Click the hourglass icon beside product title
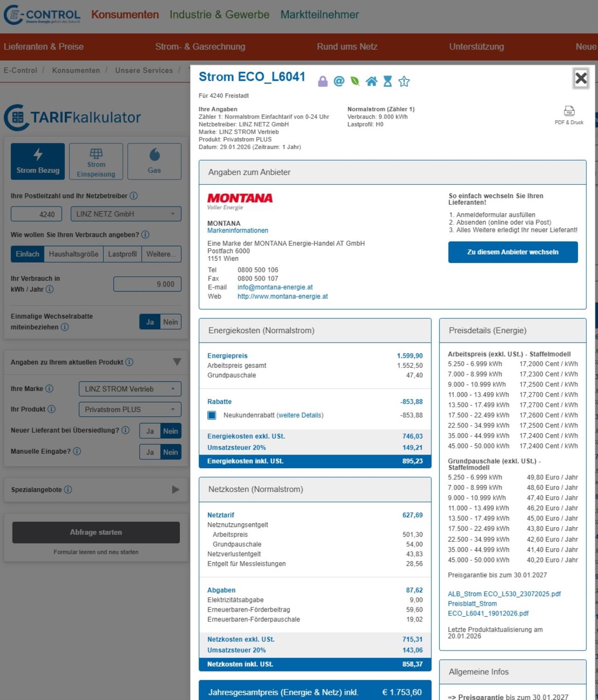 coord(388,81)
